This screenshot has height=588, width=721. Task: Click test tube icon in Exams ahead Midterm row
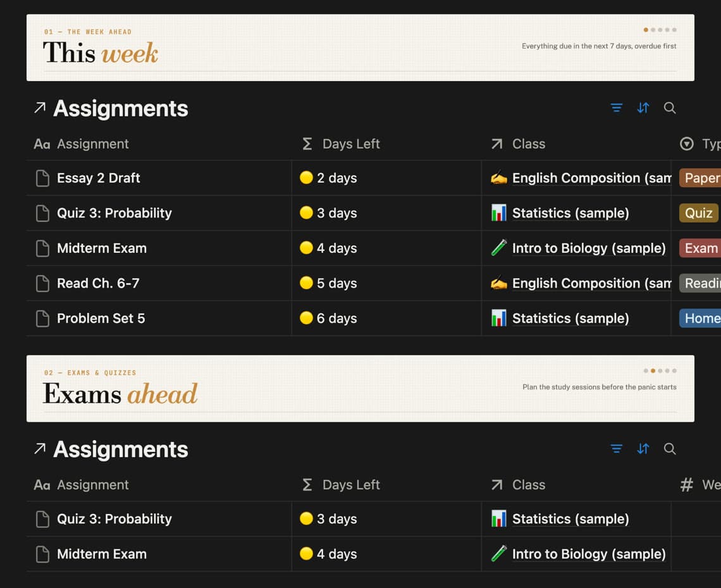click(498, 554)
